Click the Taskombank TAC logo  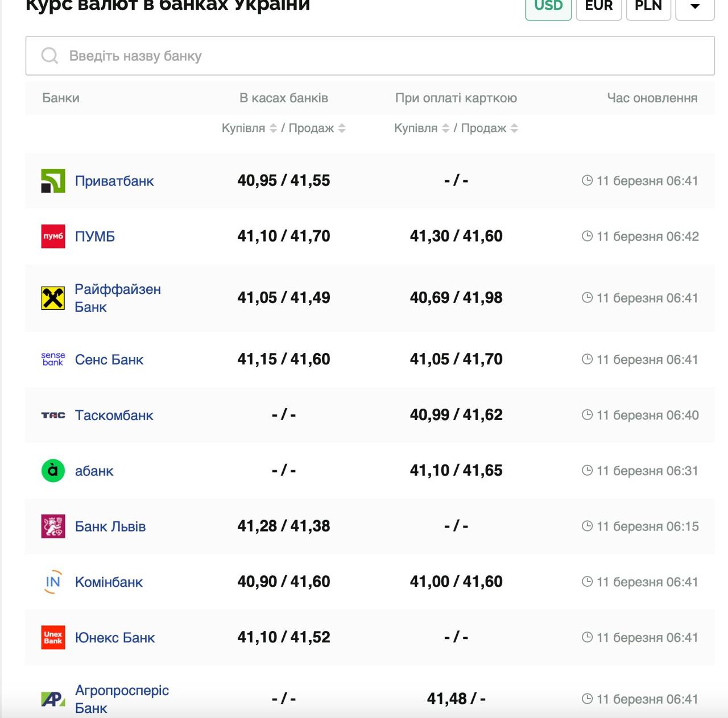pos(53,415)
